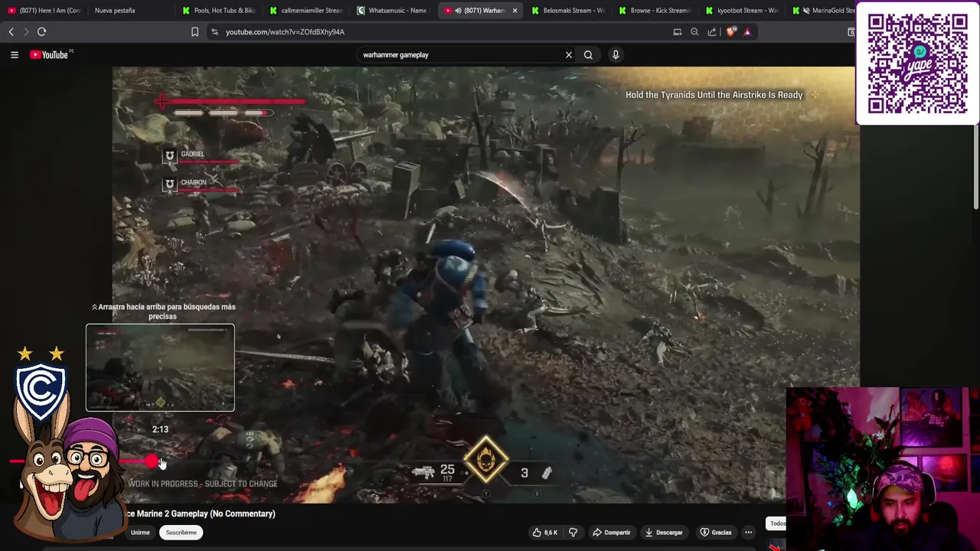
Task: Bookmark this page using the bookmark icon
Action: click(x=194, y=32)
